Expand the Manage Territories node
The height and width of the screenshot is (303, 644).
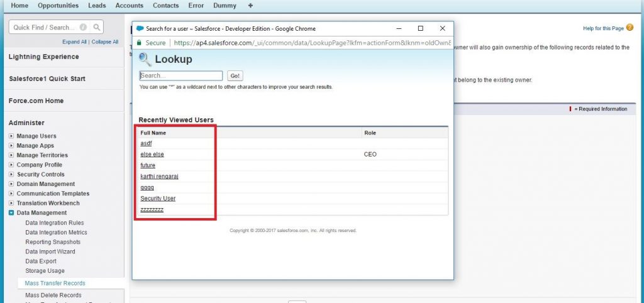point(11,155)
